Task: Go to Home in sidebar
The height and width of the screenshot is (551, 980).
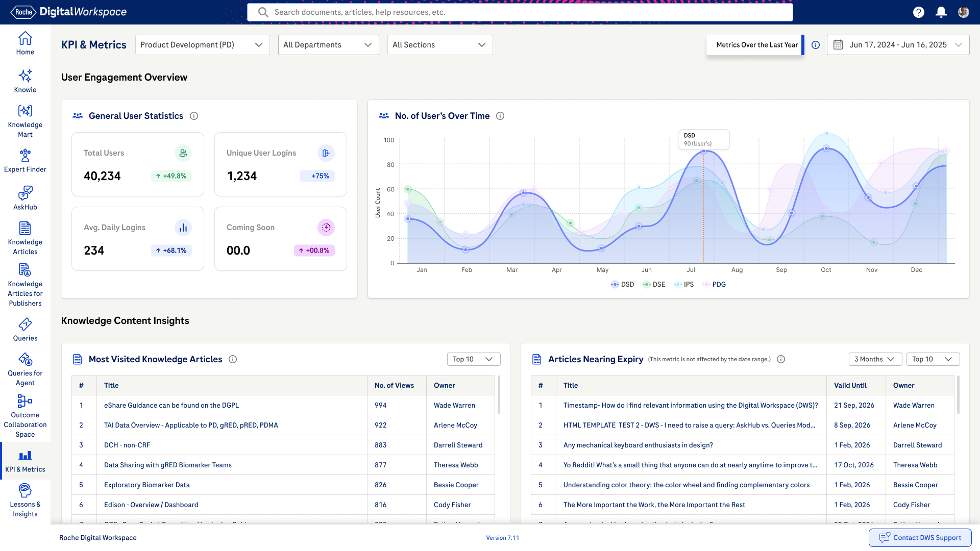Action: click(x=25, y=43)
